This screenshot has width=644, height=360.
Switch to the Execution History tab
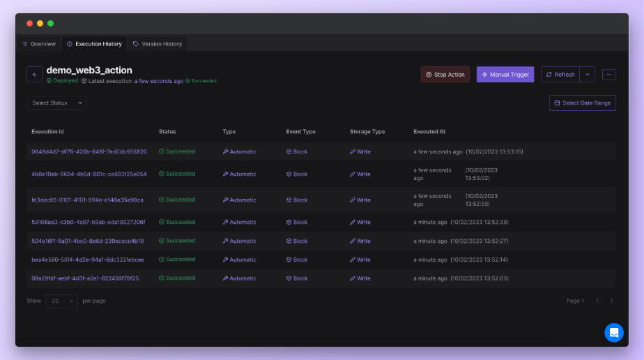point(95,44)
